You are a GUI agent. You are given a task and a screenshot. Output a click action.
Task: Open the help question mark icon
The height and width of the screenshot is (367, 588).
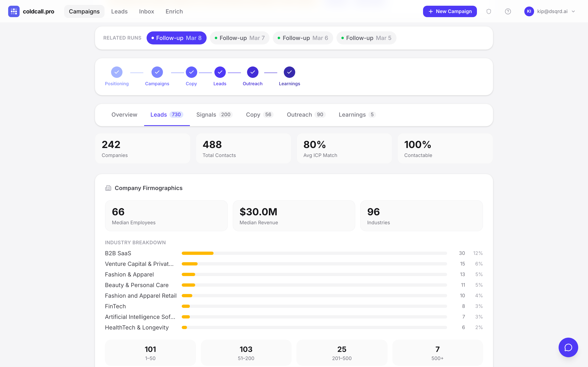coord(508,11)
